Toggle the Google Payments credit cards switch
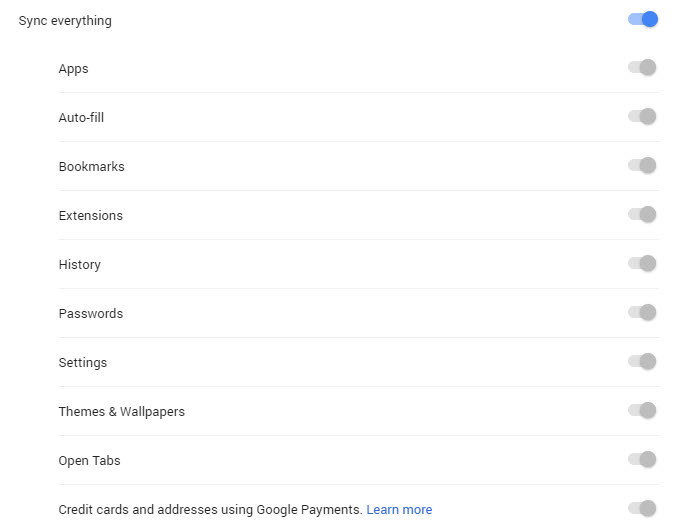The image size is (676, 530). pyautogui.click(x=642, y=509)
